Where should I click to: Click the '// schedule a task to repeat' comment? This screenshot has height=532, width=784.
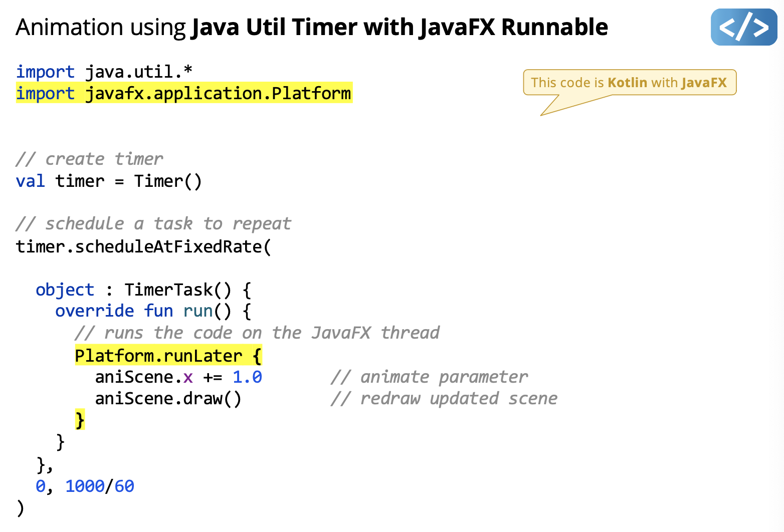click(x=153, y=223)
